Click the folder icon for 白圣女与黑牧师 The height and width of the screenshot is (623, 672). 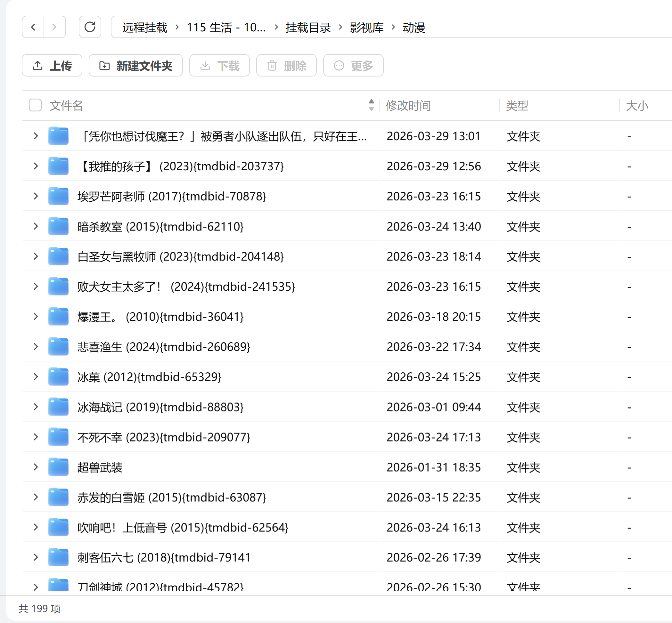tap(58, 256)
